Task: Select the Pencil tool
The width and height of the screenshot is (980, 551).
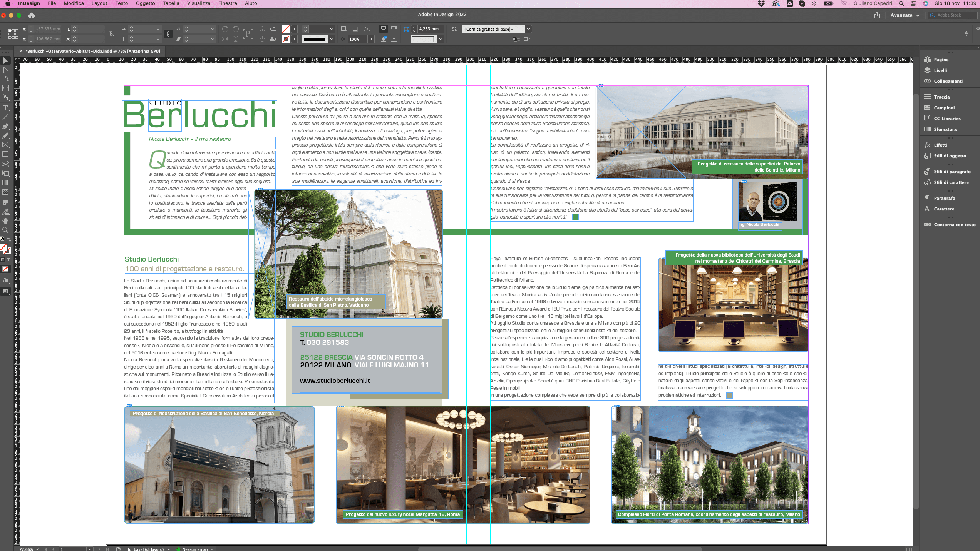Action: 5,135
